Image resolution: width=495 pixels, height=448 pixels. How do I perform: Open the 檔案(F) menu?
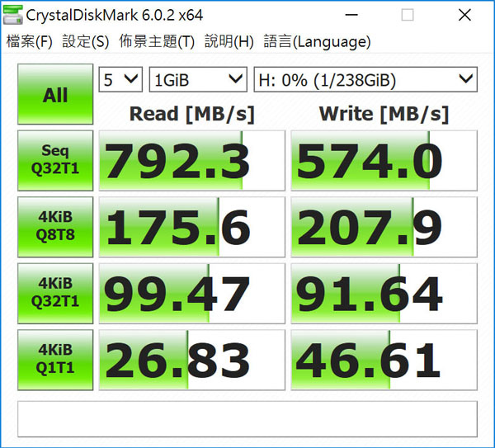click(30, 41)
